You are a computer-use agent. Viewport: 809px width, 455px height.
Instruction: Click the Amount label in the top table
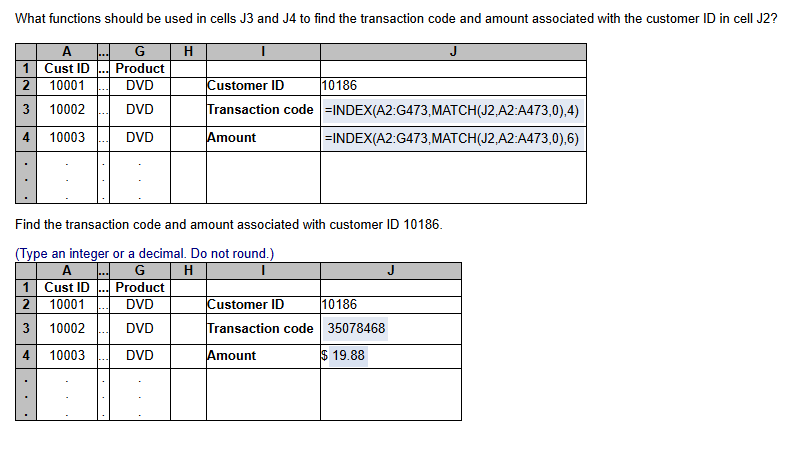click(232, 138)
